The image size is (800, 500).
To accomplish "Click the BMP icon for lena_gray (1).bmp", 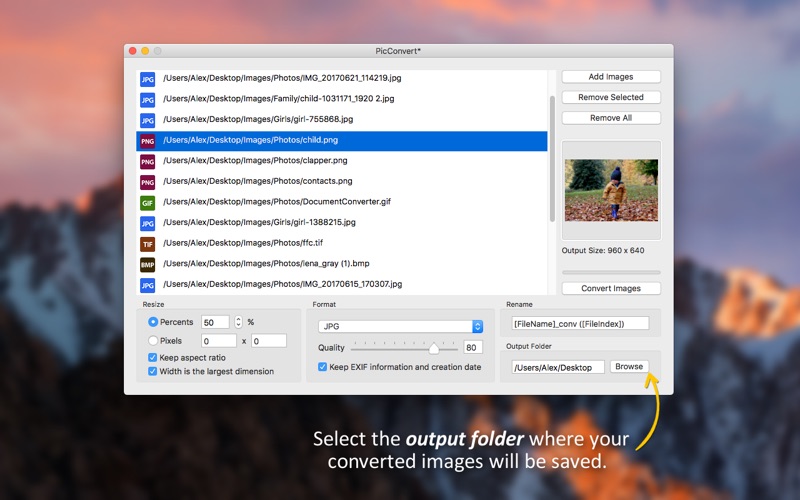I will pyautogui.click(x=147, y=264).
